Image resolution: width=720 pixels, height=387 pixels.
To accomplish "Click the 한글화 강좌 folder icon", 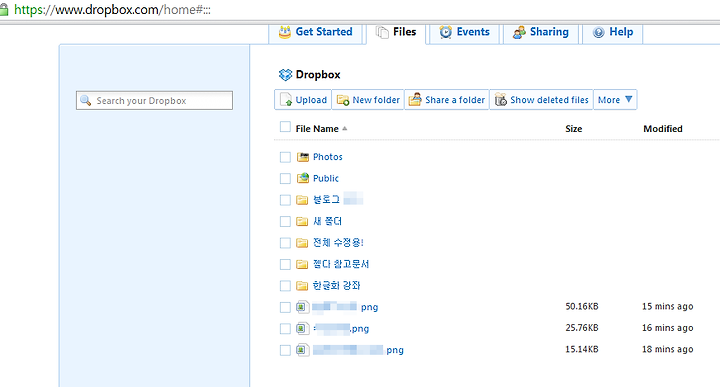I will tap(302, 286).
